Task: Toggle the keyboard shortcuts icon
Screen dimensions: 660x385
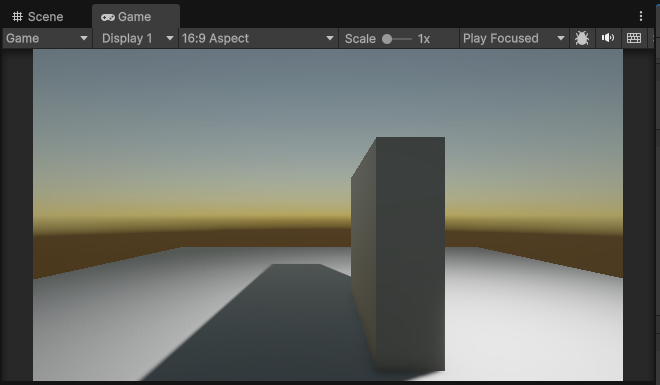Action: [x=633, y=38]
